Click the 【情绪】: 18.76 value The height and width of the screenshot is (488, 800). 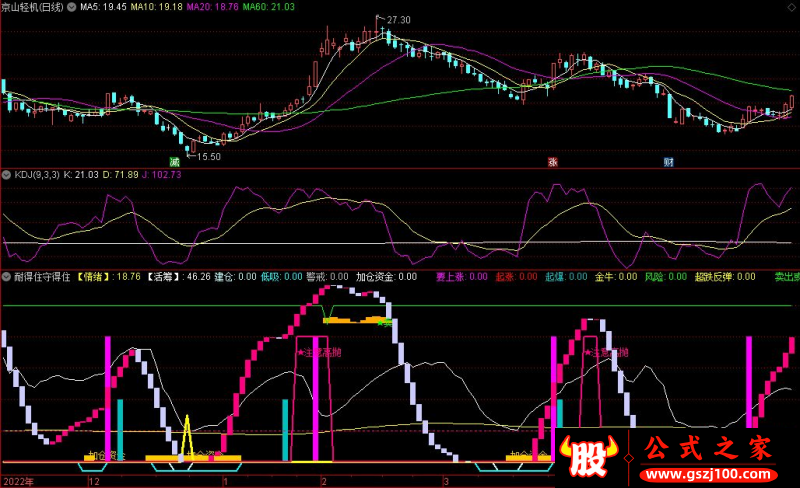[108, 277]
